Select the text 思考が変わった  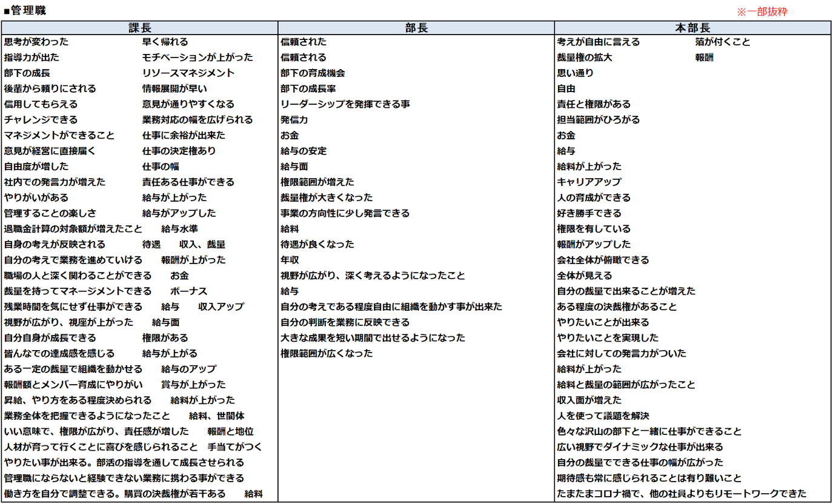point(36,42)
